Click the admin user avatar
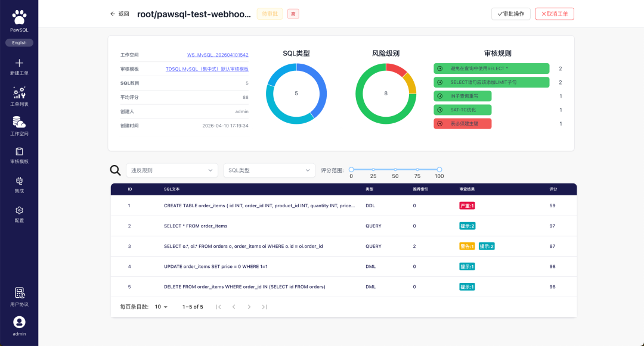644x346 pixels. pyautogui.click(x=19, y=322)
